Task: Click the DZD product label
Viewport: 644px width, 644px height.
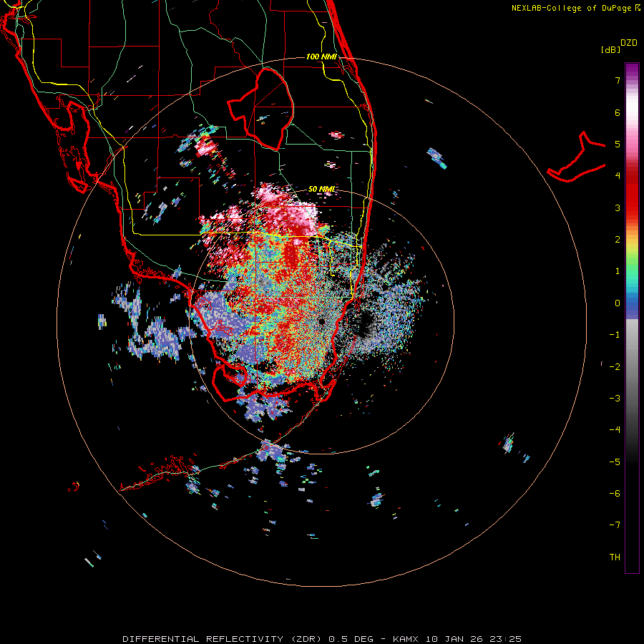Action: pyautogui.click(x=629, y=43)
